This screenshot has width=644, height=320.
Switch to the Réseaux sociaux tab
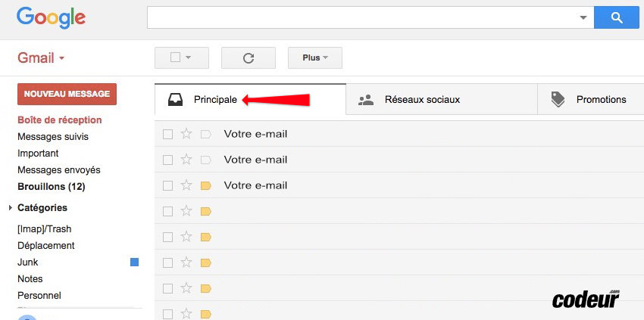click(x=421, y=99)
